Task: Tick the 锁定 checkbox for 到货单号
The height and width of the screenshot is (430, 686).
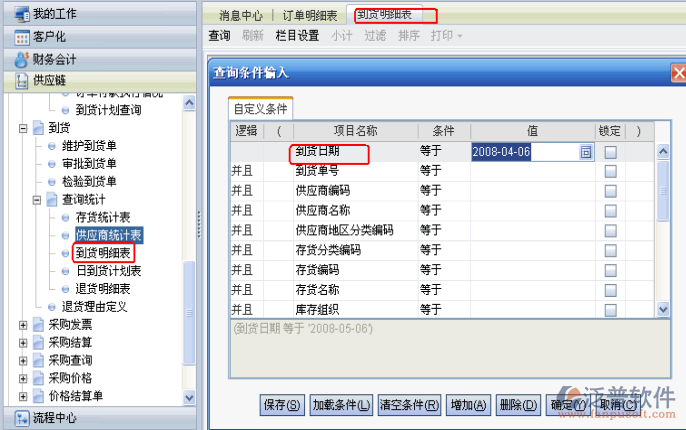Action: pyautogui.click(x=610, y=171)
